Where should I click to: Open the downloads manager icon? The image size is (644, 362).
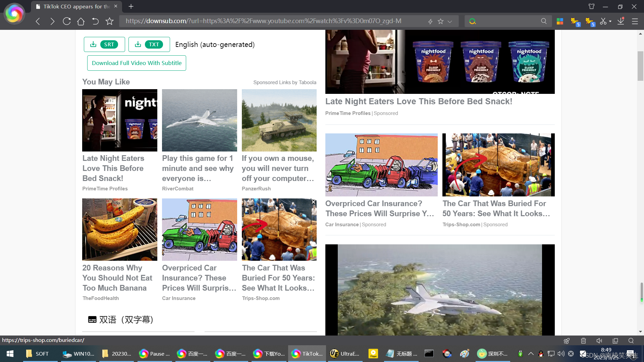pyautogui.click(x=621, y=21)
